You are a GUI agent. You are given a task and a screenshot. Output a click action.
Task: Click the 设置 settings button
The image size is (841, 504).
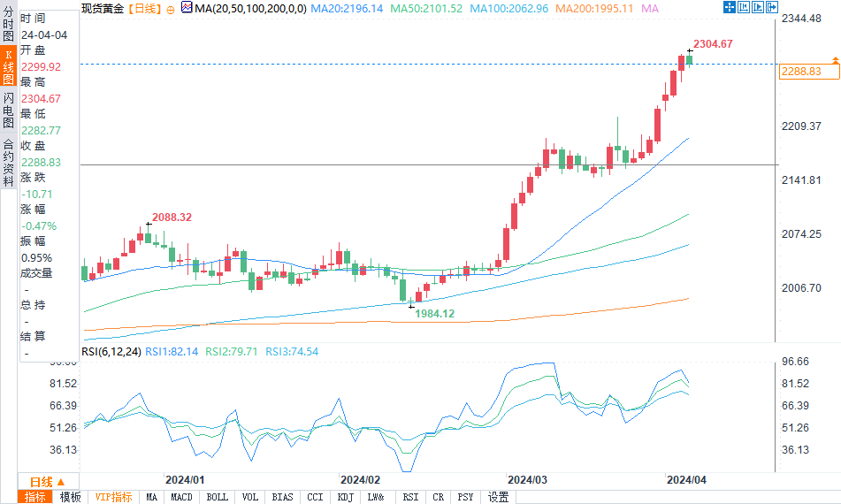point(499,497)
